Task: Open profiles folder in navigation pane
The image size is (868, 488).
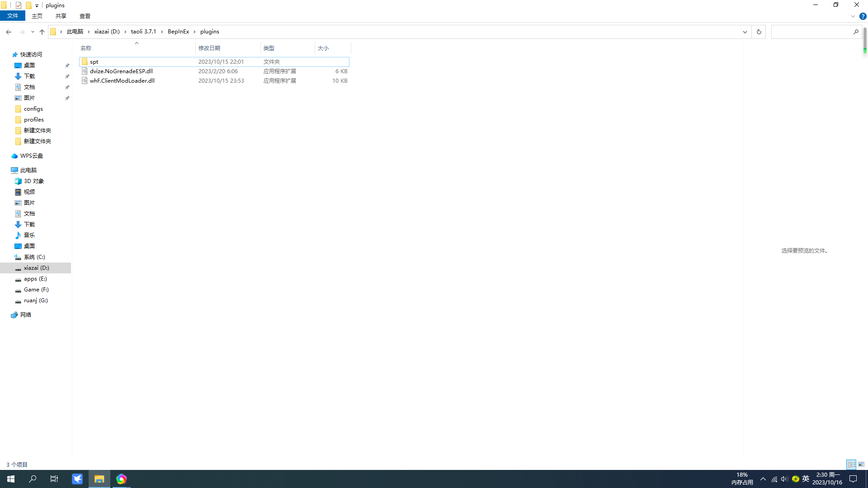Action: coord(34,119)
